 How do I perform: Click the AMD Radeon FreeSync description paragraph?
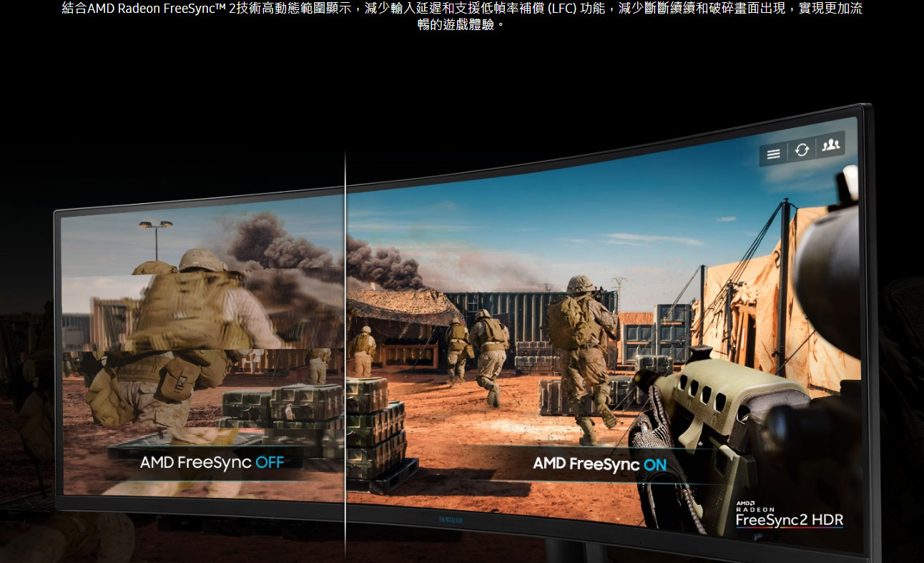pyautogui.click(x=462, y=16)
